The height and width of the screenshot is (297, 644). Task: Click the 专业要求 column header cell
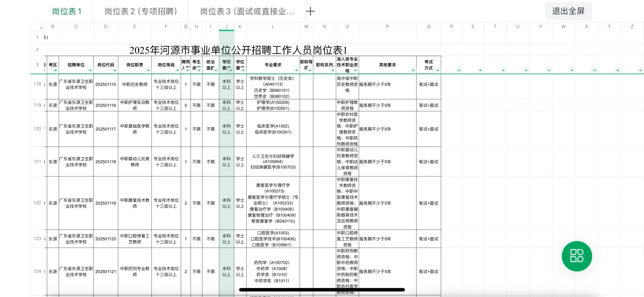pos(273,65)
